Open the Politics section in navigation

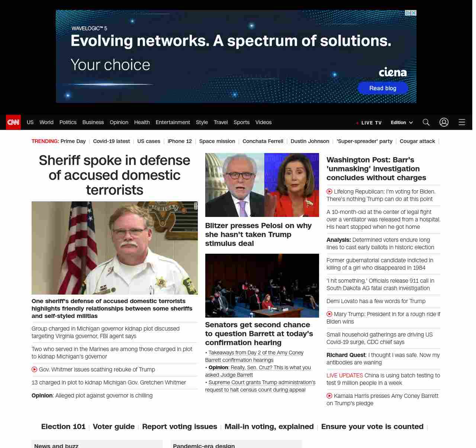(68, 122)
